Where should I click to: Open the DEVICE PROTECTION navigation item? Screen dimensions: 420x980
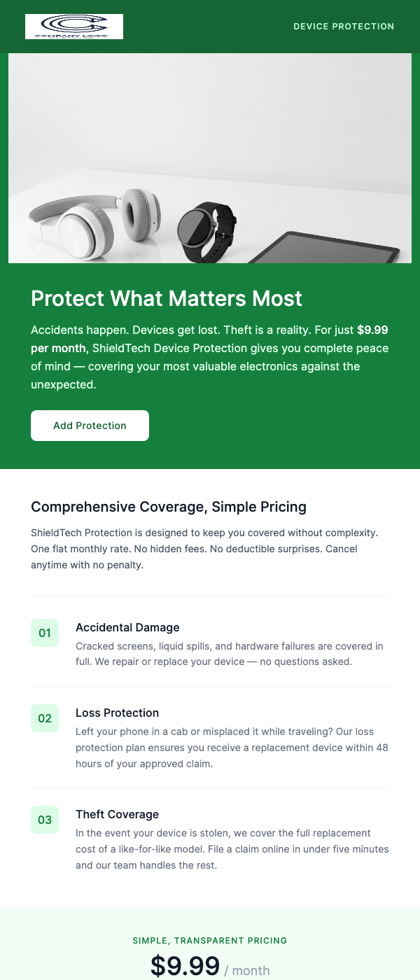click(344, 27)
